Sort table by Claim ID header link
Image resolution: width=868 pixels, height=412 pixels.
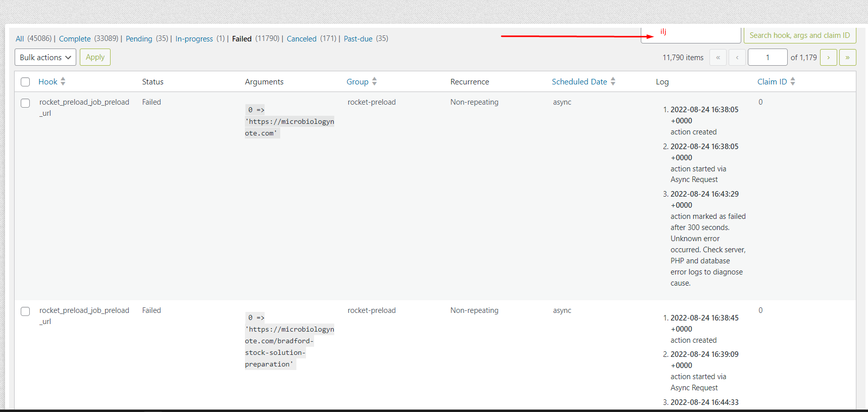tap(772, 81)
